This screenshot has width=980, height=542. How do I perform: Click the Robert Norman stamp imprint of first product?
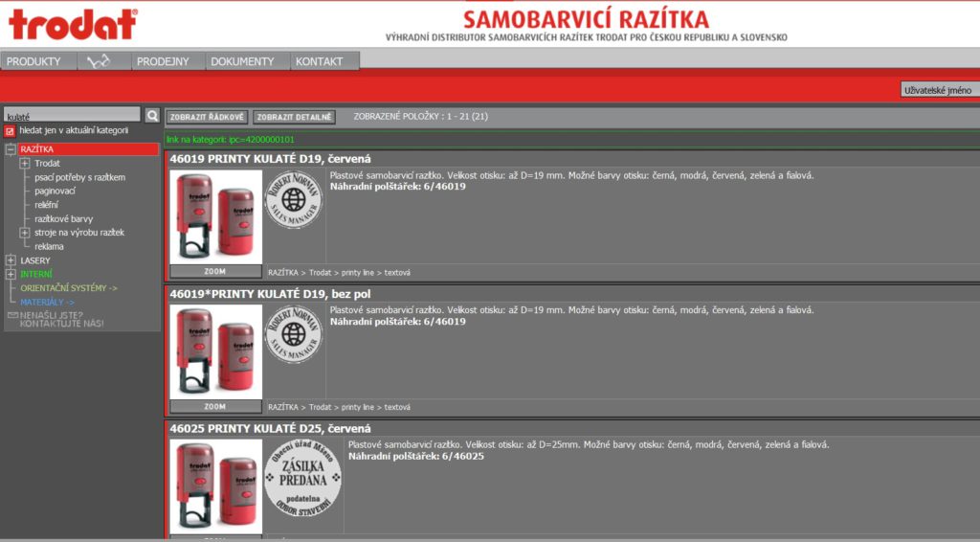[x=294, y=199]
